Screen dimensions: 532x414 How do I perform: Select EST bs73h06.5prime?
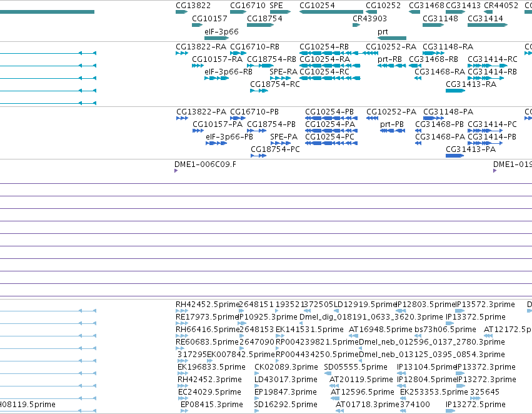(x=445, y=330)
